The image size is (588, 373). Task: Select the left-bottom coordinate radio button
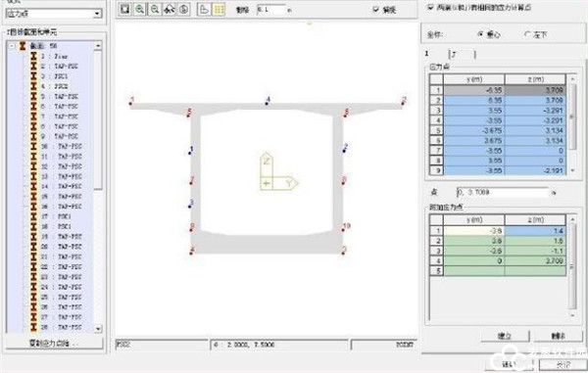(x=527, y=34)
